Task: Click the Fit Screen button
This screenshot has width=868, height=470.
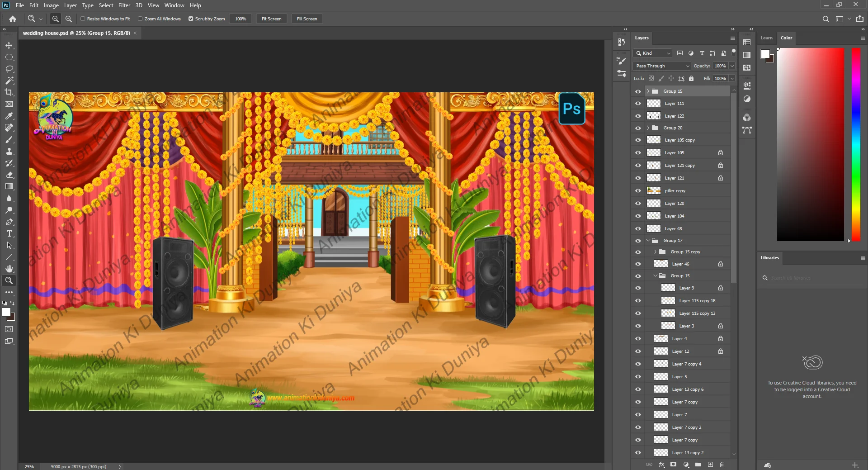Action: point(271,19)
